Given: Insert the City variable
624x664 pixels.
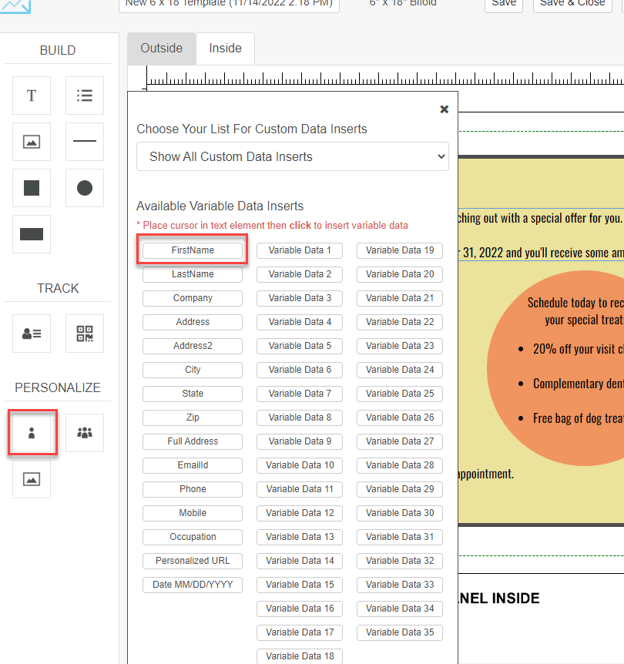Looking at the screenshot, I should 193,370.
